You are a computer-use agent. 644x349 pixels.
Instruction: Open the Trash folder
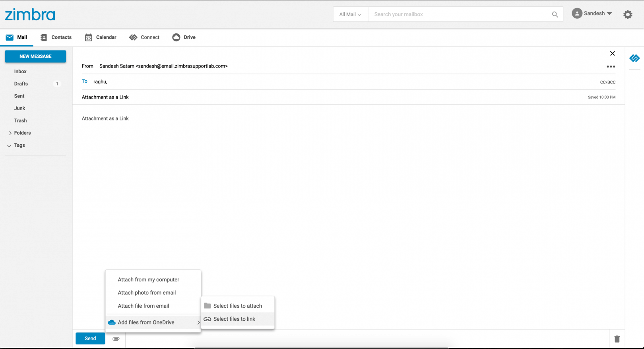20,121
